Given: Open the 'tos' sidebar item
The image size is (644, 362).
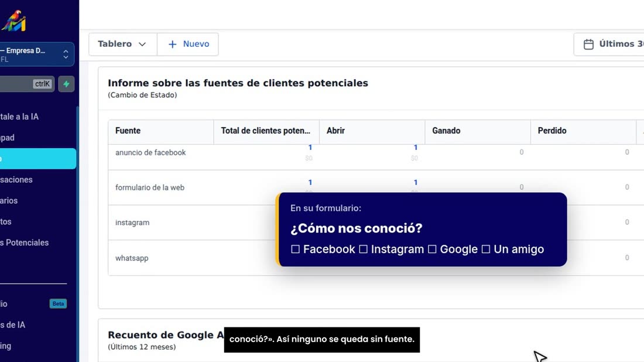Looking at the screenshot, I should pos(6,221).
